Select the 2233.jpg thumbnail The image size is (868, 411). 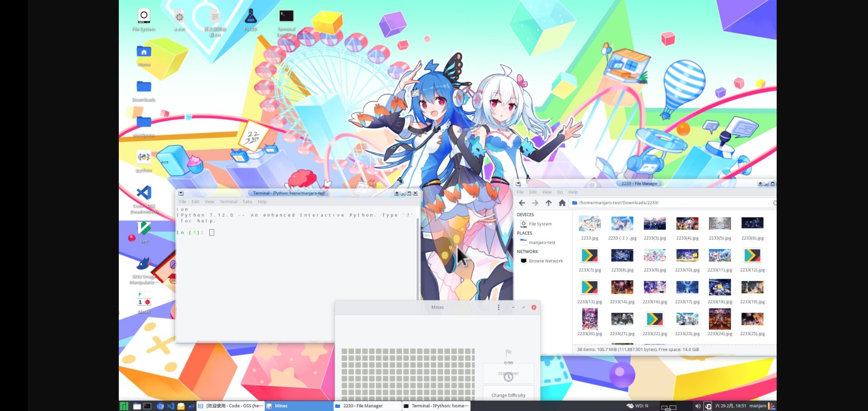pos(590,223)
